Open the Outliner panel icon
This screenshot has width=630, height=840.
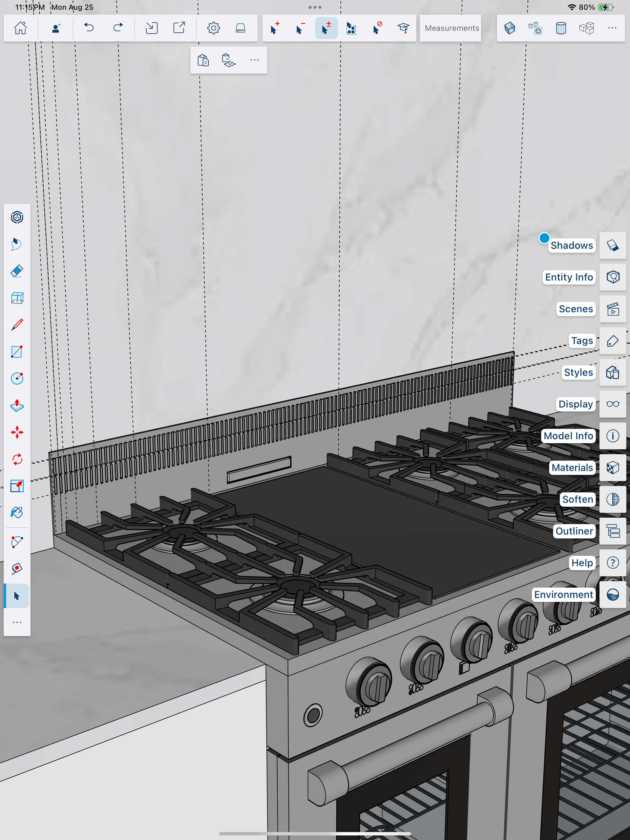coord(613,531)
